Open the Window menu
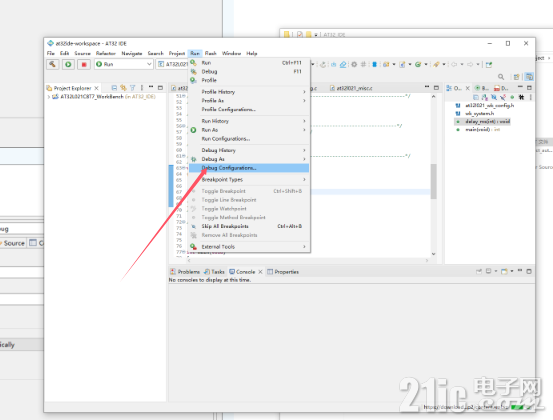The width and height of the screenshot is (553, 420). tap(231, 53)
